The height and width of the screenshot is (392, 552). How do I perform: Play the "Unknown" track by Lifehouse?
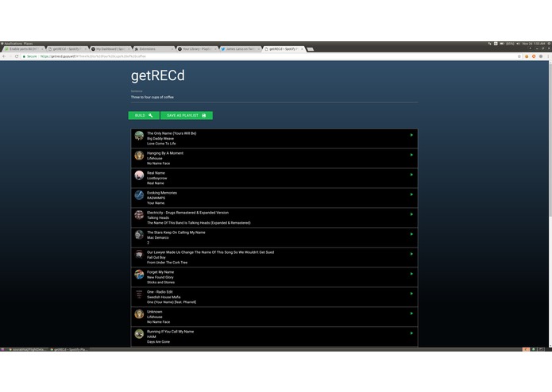click(411, 313)
